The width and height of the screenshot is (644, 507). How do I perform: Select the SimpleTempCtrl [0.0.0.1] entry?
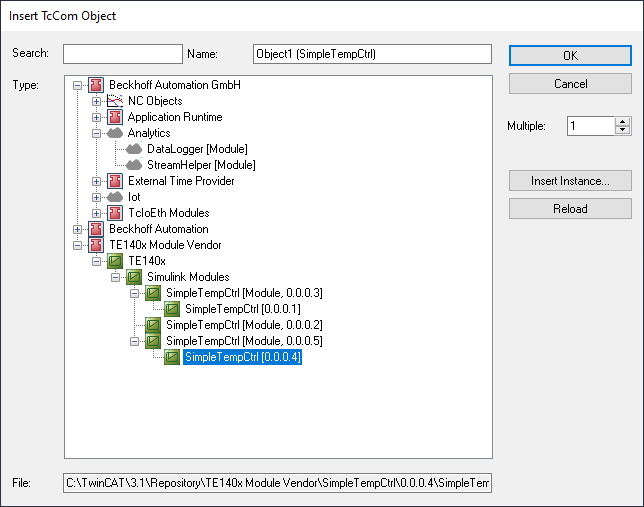pos(243,309)
